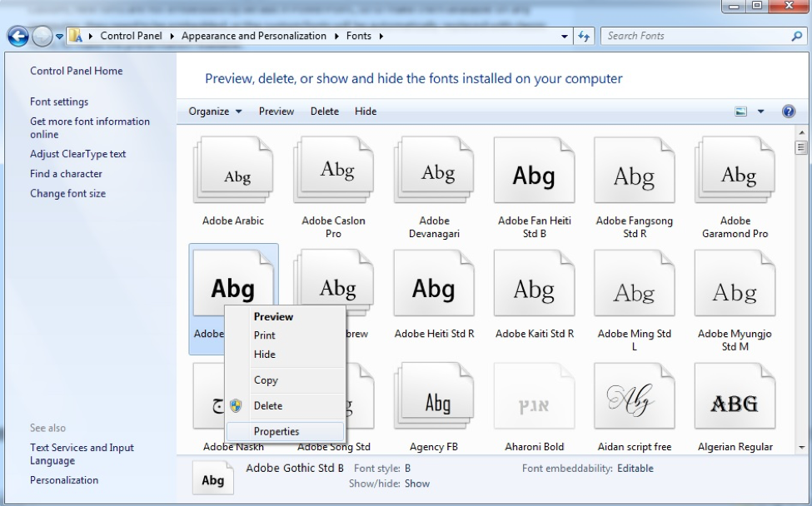This screenshot has width=812, height=506.
Task: Click the Abg icon in the details pane
Action: click(x=212, y=478)
